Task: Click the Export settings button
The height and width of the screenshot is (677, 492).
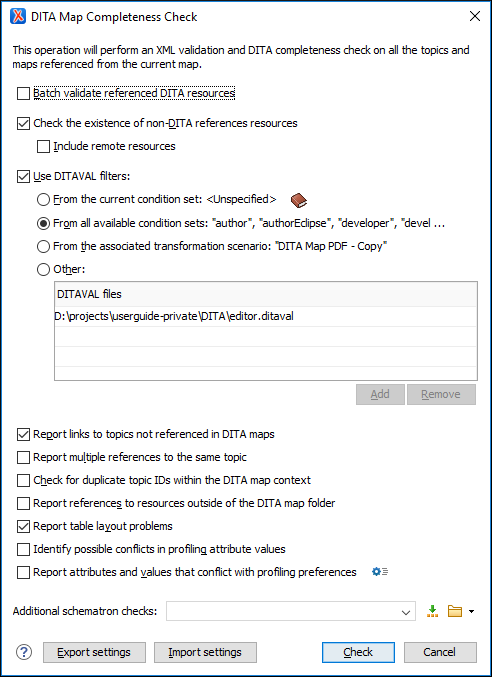Action: tap(95, 652)
